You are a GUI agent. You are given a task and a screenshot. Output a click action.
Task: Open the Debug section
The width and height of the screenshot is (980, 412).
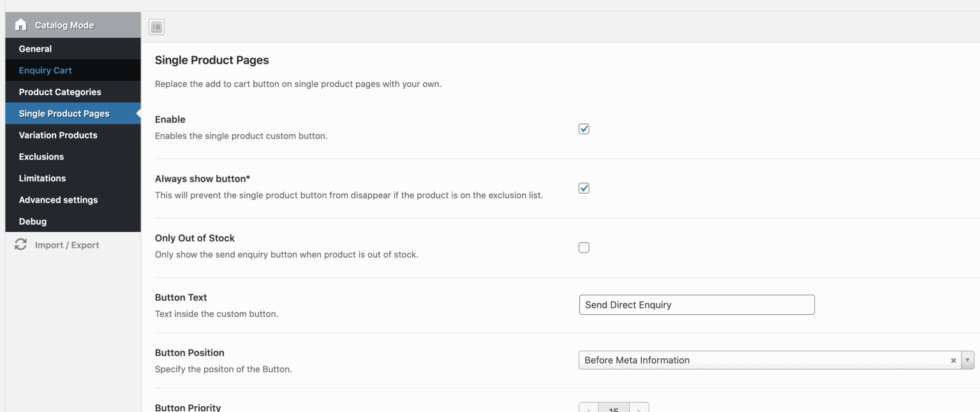[31, 221]
